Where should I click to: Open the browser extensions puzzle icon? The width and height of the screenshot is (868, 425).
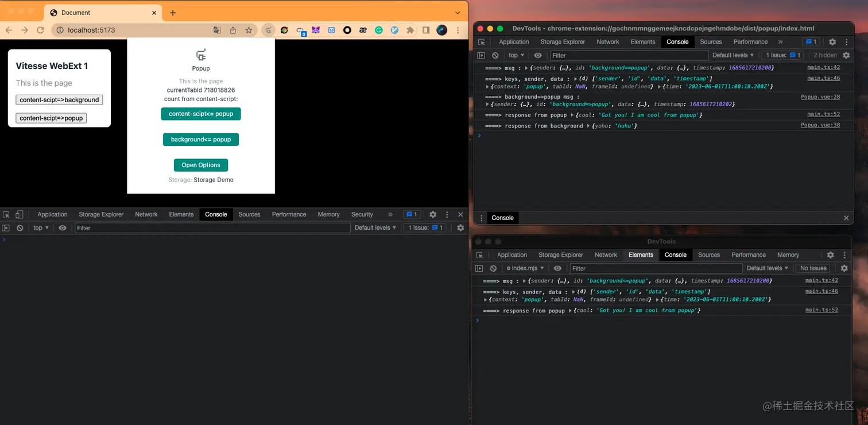tap(410, 30)
